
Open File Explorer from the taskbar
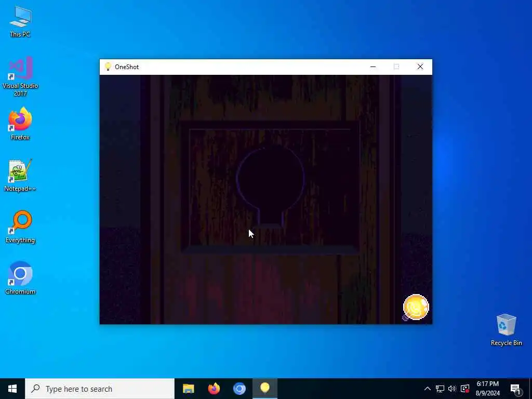click(x=188, y=389)
